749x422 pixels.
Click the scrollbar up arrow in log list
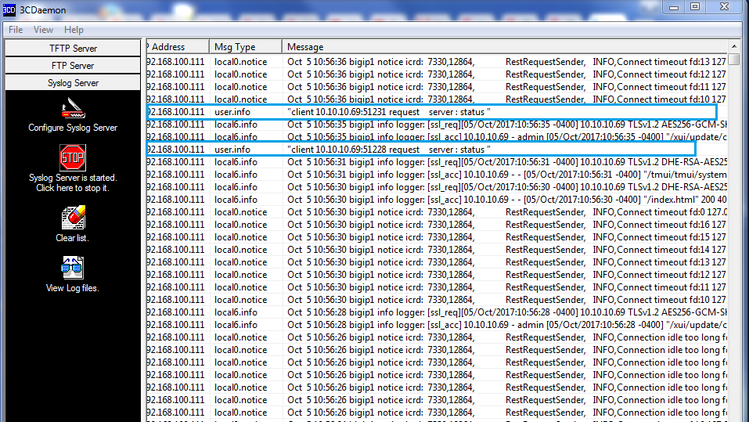[734, 46]
